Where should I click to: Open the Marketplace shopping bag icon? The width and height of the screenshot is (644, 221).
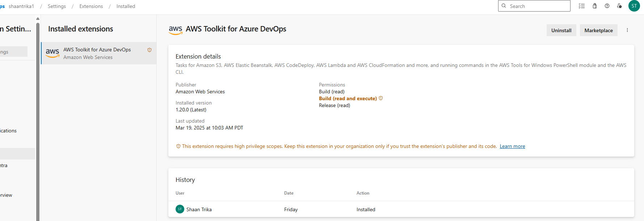594,6
